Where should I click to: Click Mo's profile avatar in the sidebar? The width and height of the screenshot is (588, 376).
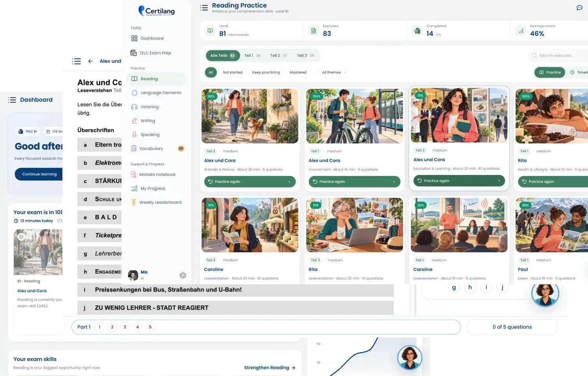pyautogui.click(x=133, y=275)
